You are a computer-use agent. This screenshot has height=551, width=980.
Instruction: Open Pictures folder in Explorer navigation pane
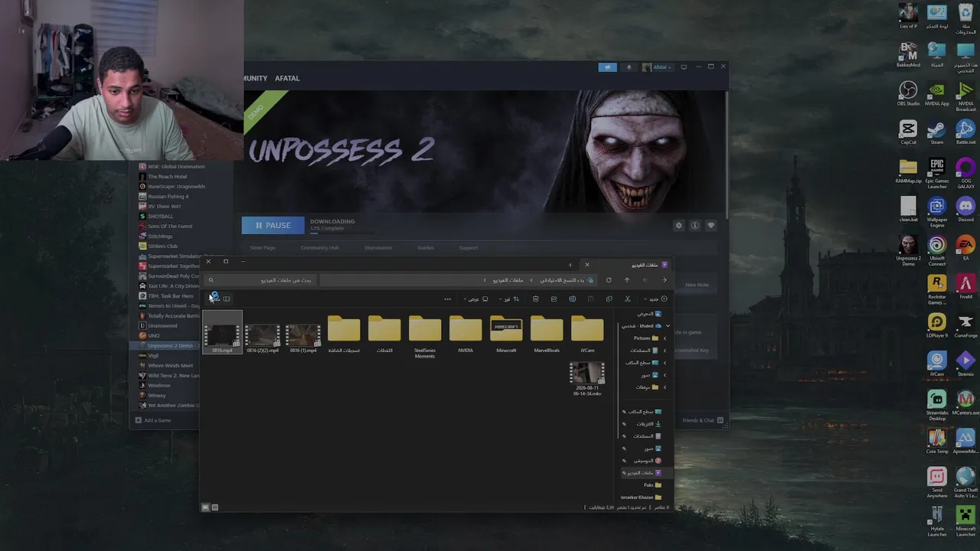[x=645, y=338]
